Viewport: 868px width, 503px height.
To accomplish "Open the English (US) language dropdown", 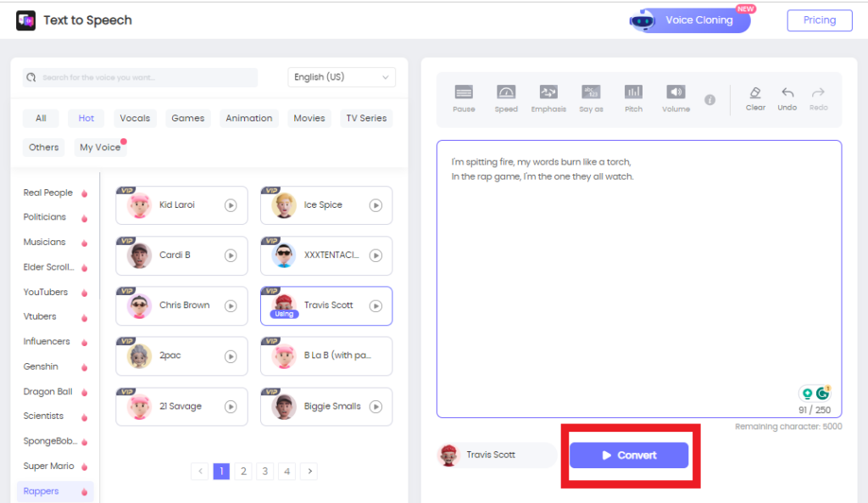I will (342, 76).
